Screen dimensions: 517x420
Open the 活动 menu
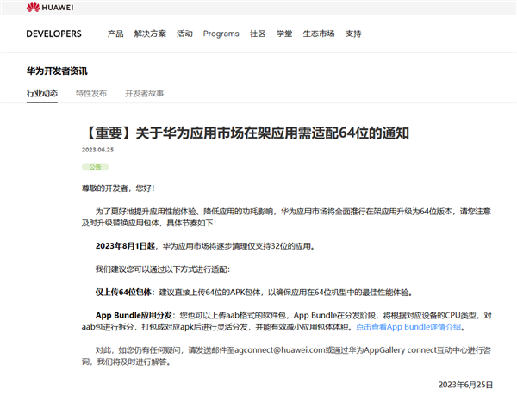(184, 34)
